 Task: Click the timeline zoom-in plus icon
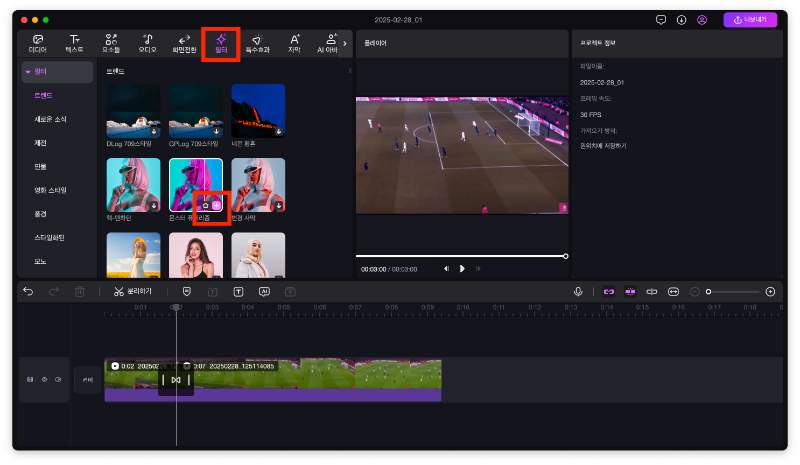point(770,291)
